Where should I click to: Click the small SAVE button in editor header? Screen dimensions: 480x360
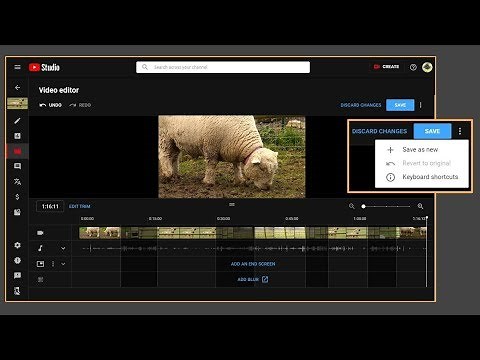tap(400, 105)
